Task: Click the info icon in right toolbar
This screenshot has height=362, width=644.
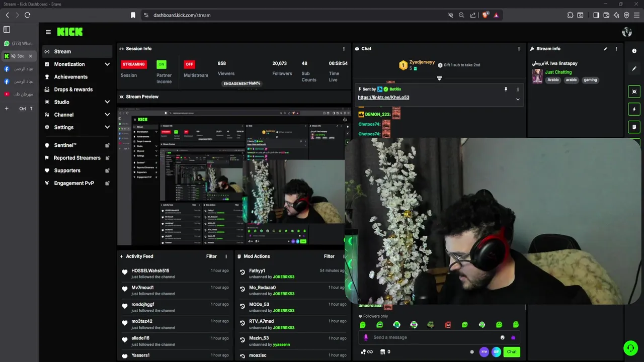Action: point(634,51)
